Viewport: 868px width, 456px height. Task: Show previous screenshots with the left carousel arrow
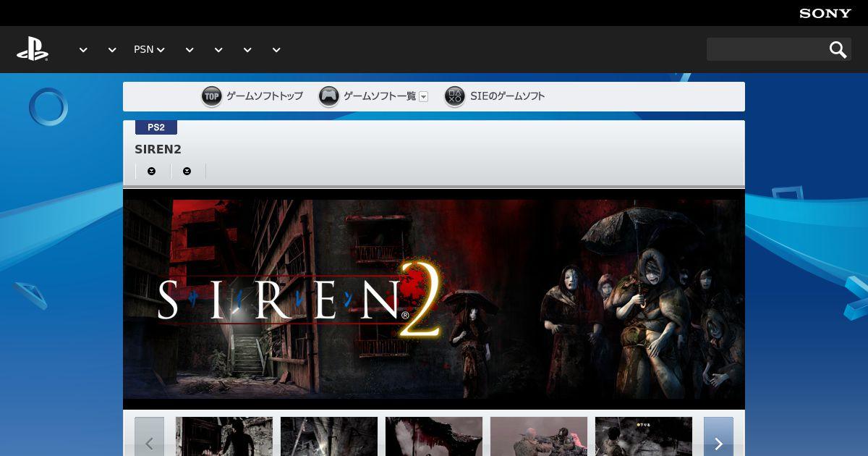[149, 436]
